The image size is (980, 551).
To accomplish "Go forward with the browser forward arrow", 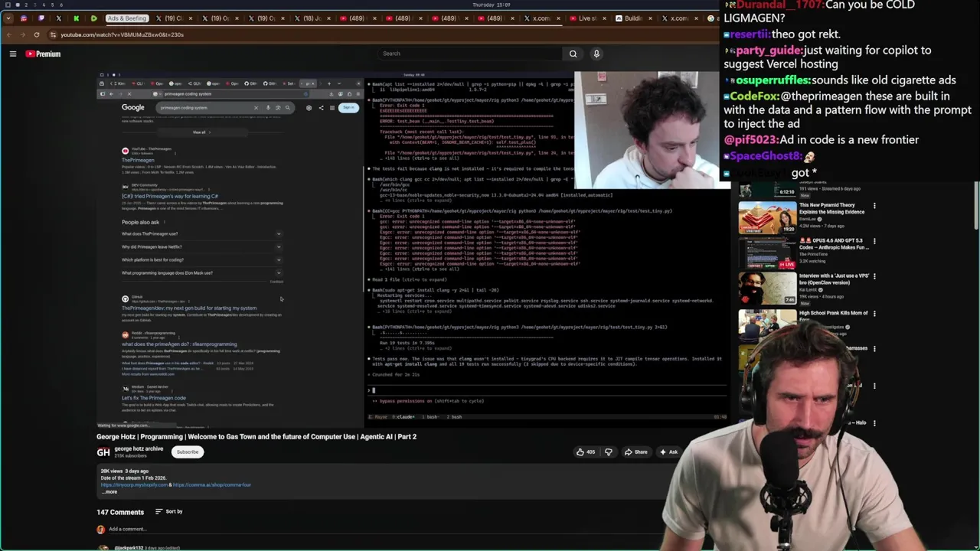I will pyautogui.click(x=22, y=34).
